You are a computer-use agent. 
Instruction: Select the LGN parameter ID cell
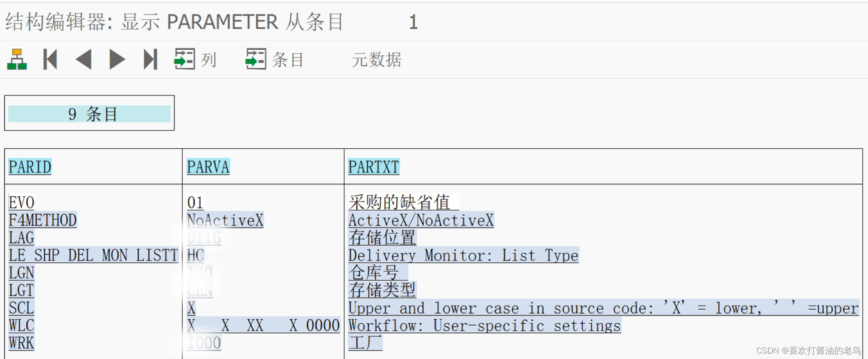(21, 273)
